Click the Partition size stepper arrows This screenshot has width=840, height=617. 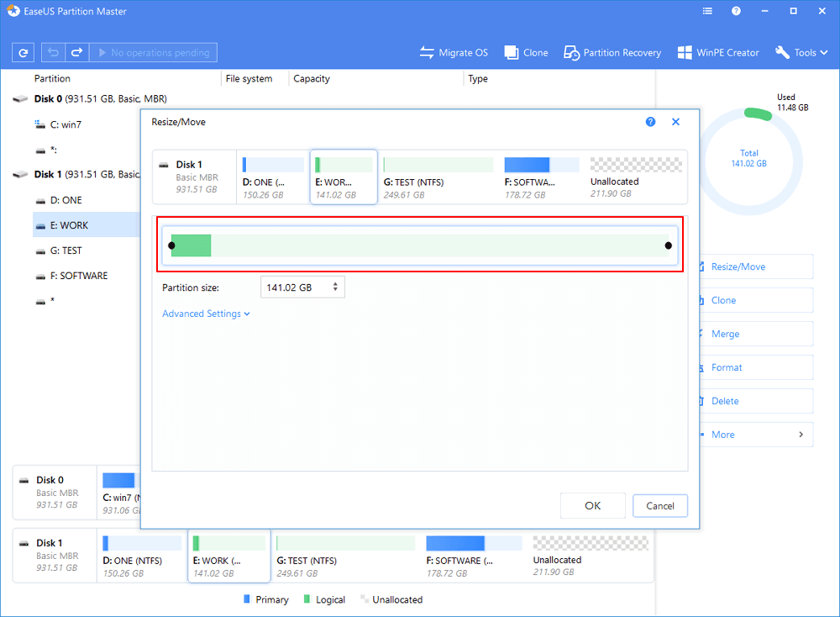336,287
